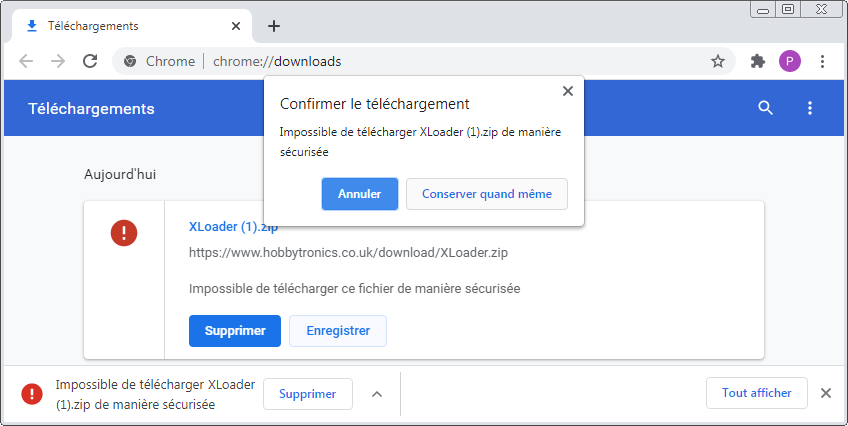Open the downloads page more actions menu
Image resolution: width=848 pixels, height=426 pixels.
click(810, 108)
